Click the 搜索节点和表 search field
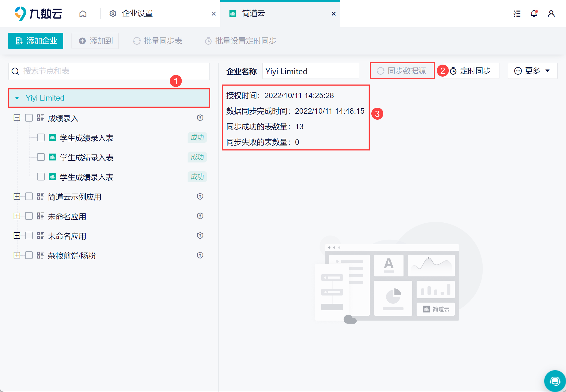566x392 pixels. click(109, 71)
